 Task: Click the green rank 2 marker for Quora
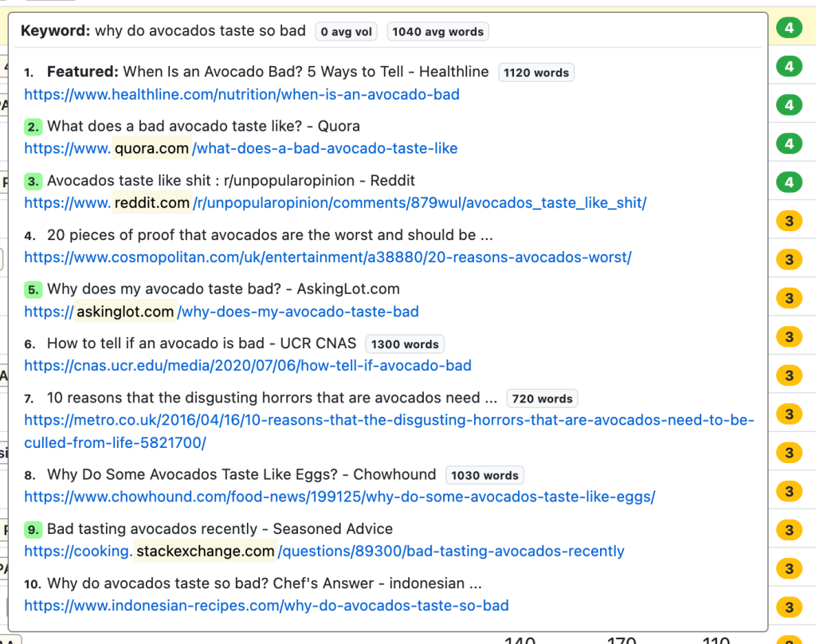pos(33,127)
